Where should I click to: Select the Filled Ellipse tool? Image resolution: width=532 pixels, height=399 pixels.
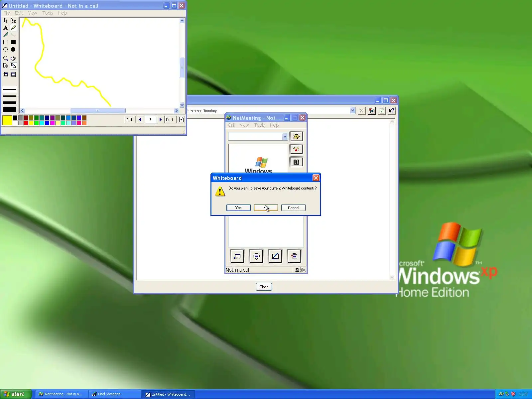tap(13, 50)
